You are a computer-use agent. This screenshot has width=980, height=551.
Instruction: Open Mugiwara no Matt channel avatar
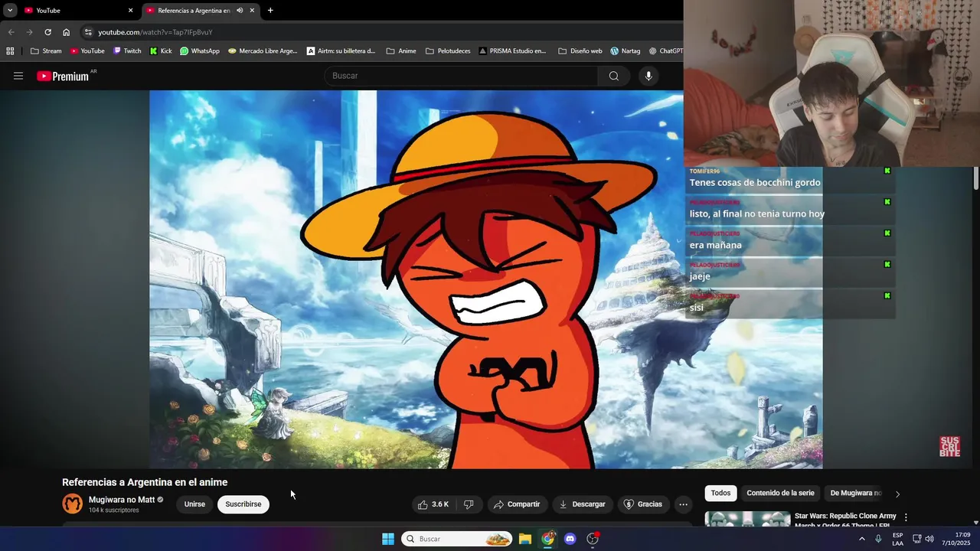[73, 504]
